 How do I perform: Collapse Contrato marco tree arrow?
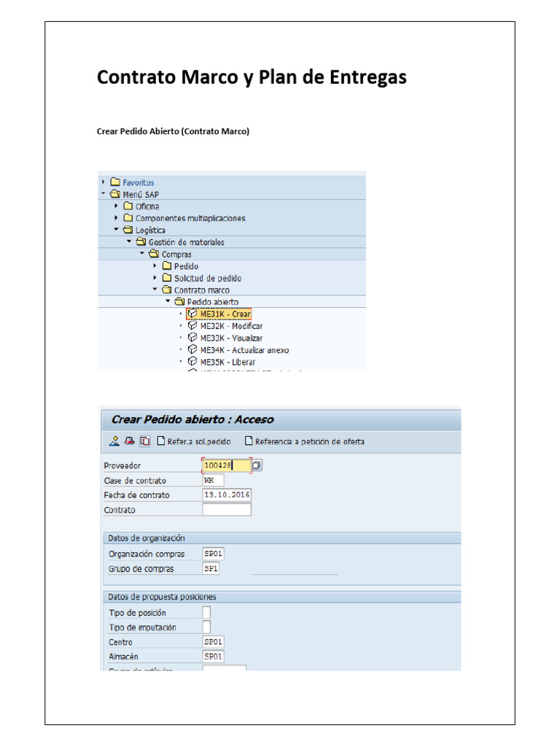(155, 289)
